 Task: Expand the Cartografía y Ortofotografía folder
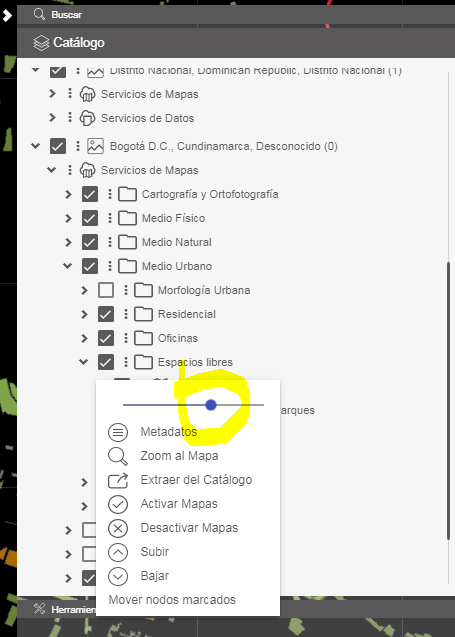(68, 194)
